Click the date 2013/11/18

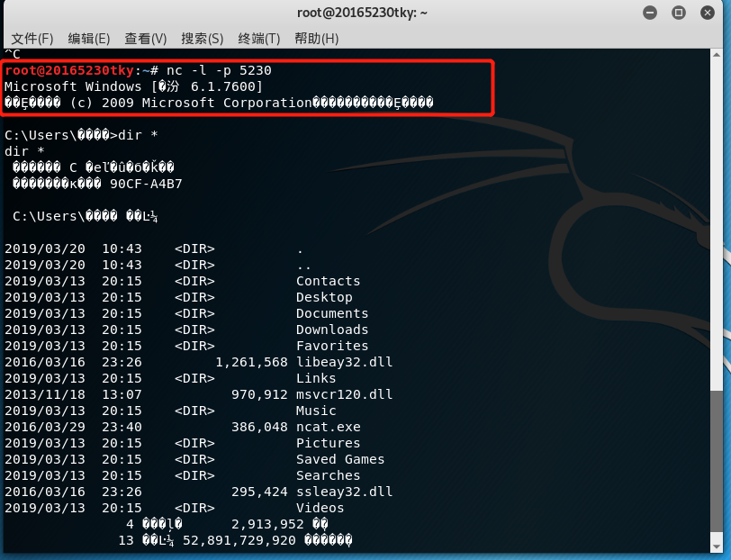click(x=45, y=394)
